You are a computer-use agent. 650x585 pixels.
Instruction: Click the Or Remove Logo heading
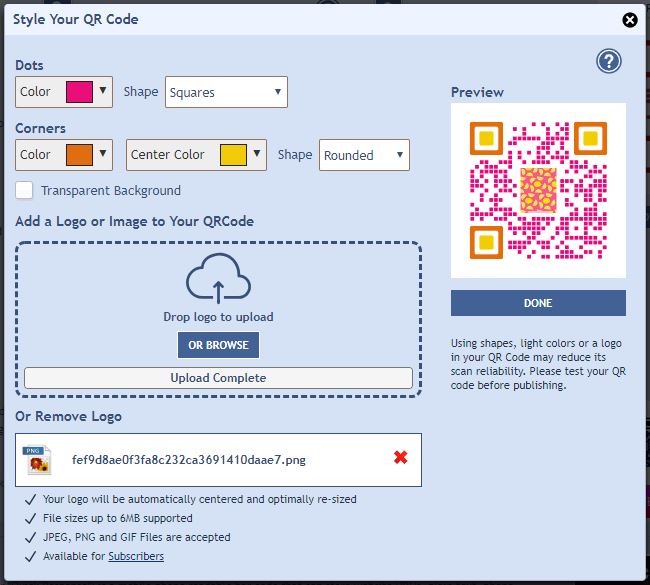[68, 416]
